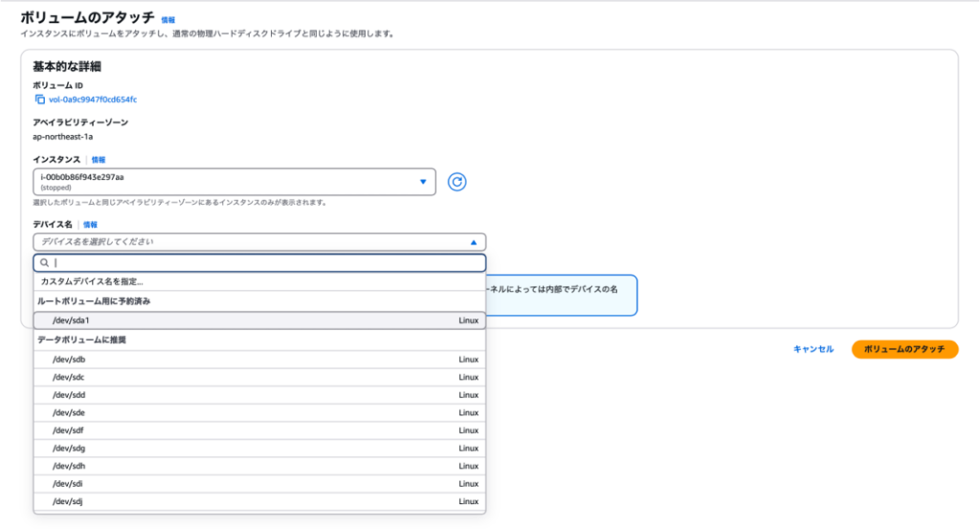
Task: Collapse the device name dropdown
Action: click(x=259, y=242)
